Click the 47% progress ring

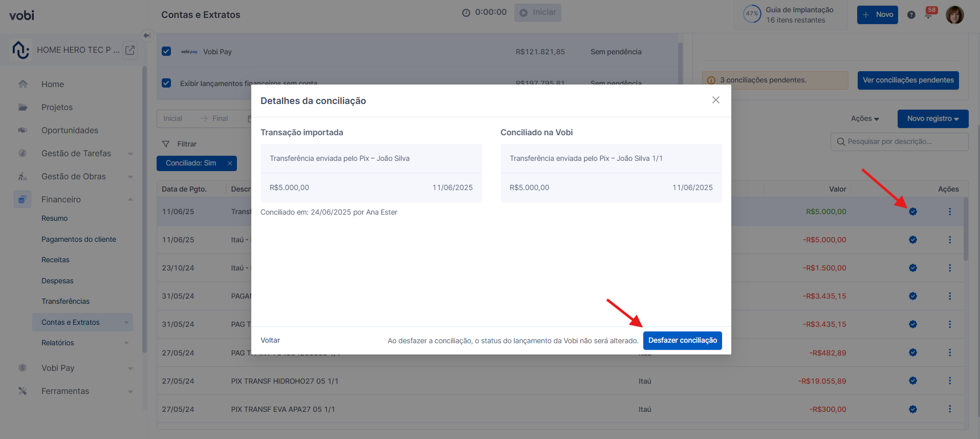tap(752, 14)
